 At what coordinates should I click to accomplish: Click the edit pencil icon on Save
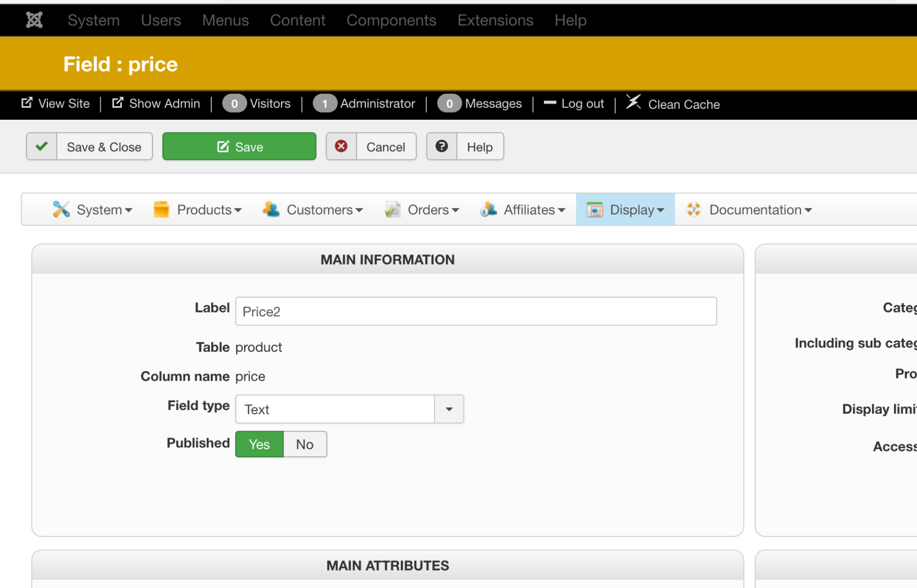click(x=223, y=146)
